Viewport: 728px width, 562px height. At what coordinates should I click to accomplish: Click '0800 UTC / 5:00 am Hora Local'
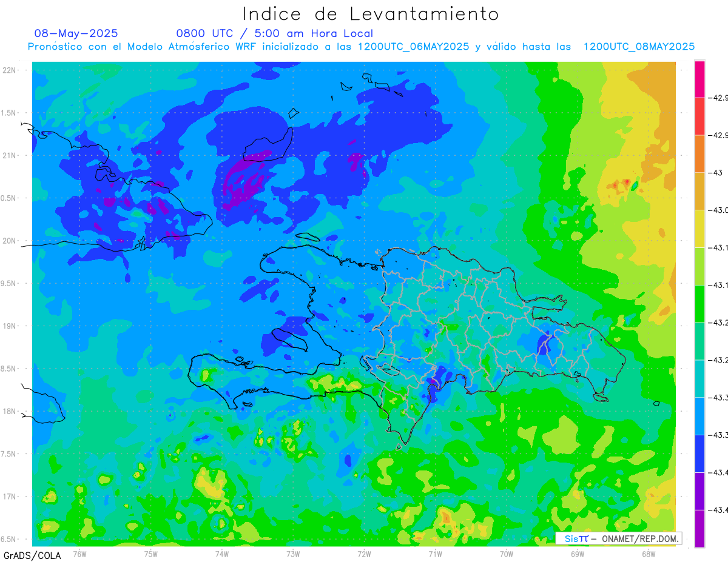(275, 33)
